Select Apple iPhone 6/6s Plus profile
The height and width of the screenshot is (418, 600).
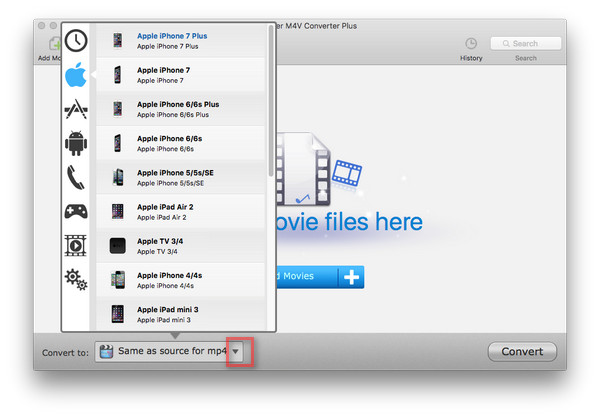180,109
